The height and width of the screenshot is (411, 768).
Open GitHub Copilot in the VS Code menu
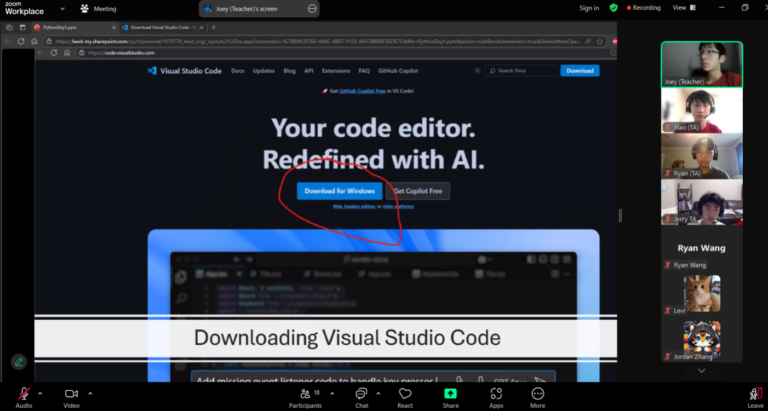point(398,71)
